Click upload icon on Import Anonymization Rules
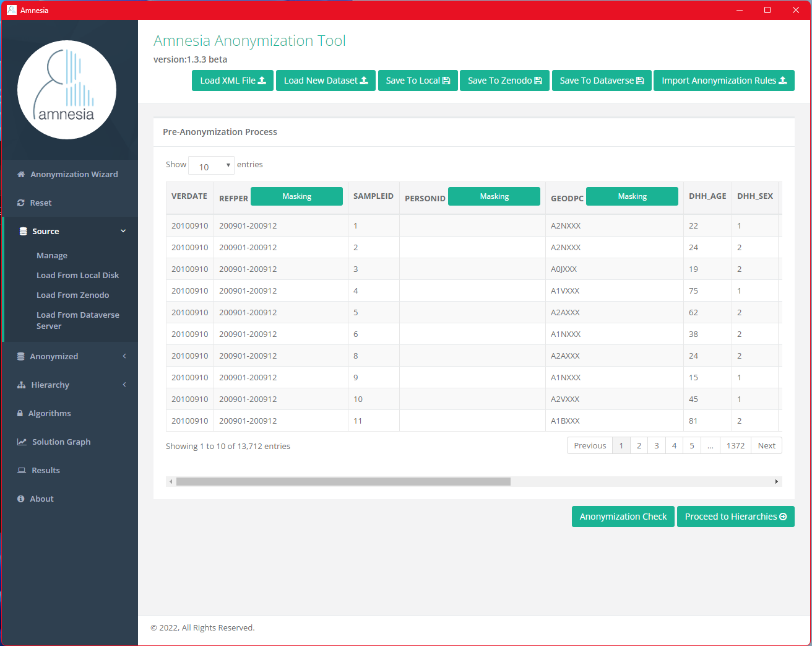812x646 pixels. [783, 81]
